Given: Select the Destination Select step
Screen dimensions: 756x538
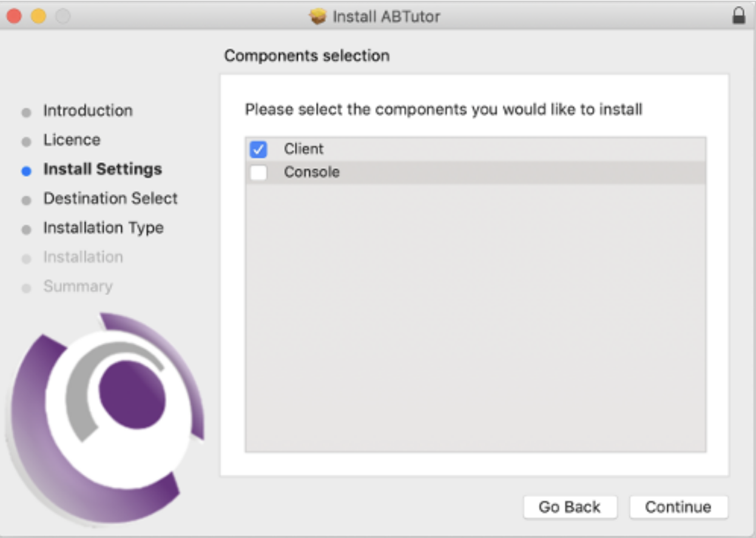Looking at the screenshot, I should (110, 199).
